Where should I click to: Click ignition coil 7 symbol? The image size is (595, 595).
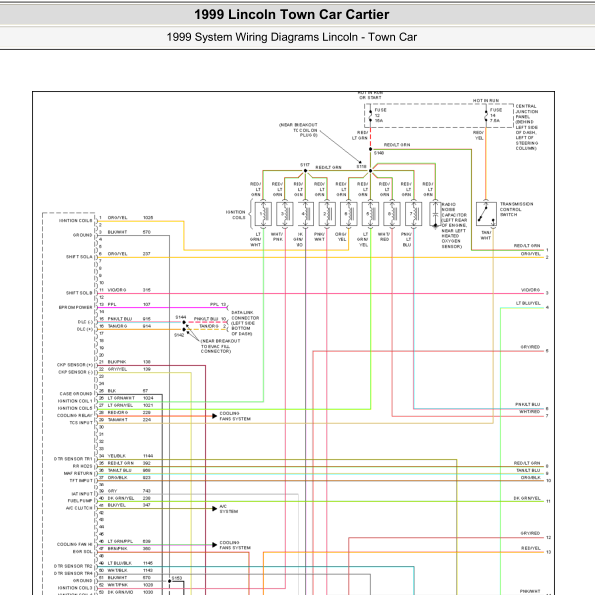[414, 214]
